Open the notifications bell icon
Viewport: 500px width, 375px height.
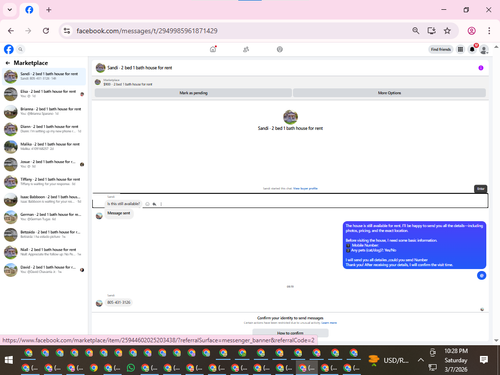coord(472,49)
